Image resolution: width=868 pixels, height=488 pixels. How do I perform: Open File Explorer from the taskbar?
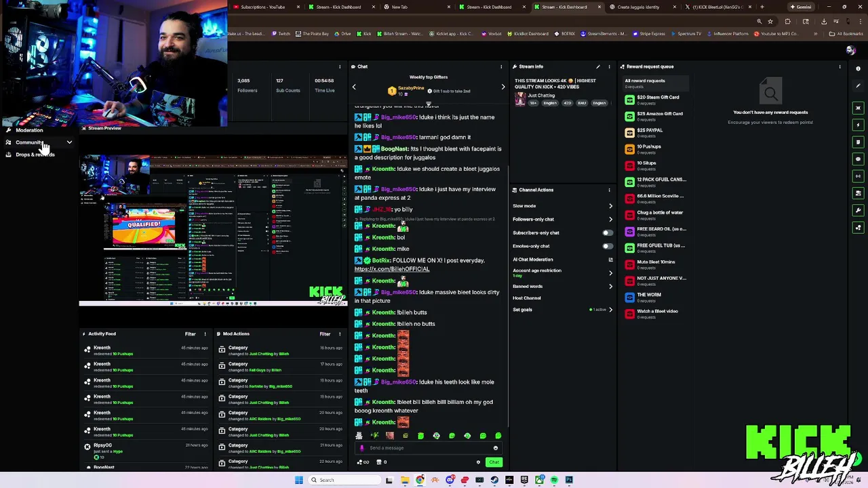coord(405,480)
